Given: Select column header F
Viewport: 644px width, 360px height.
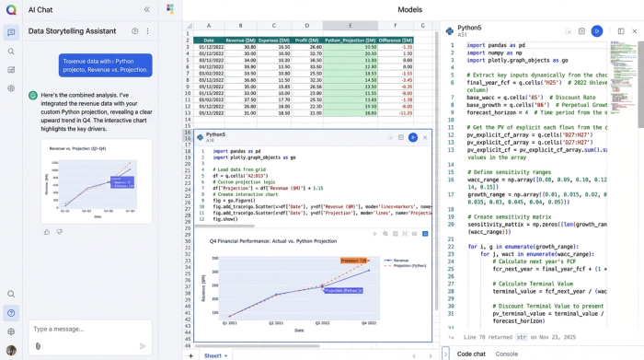Looking at the screenshot, I should pos(396,26).
